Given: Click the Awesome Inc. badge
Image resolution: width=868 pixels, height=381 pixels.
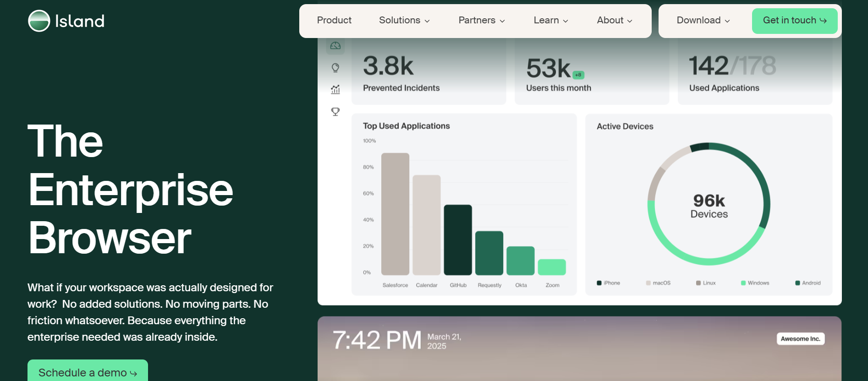Looking at the screenshot, I should point(801,339).
